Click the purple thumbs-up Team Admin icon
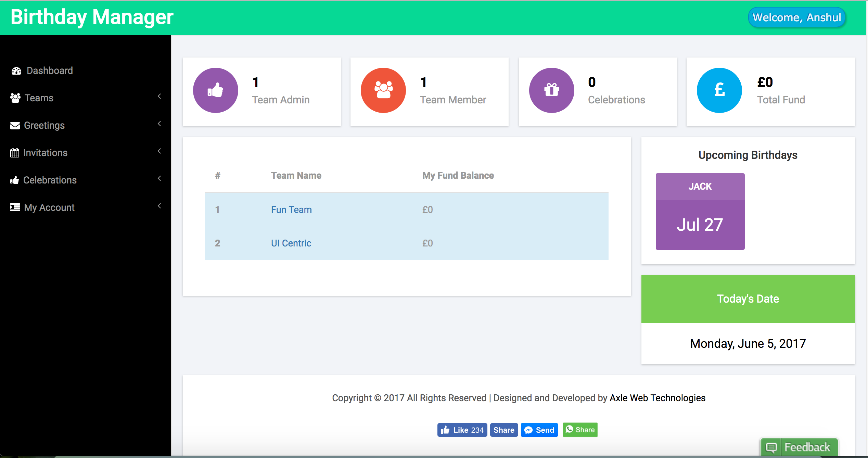 tap(215, 90)
